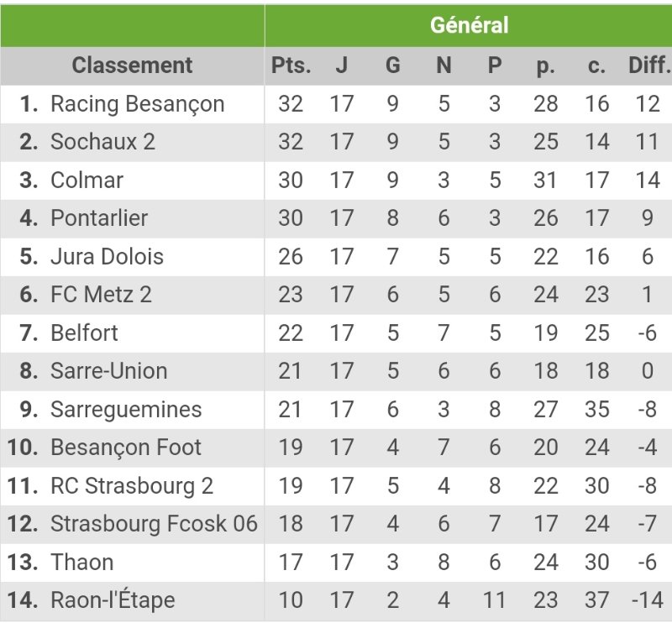Open the FC Metz 2 team link
This screenshot has width=672, height=623.
coord(101,295)
